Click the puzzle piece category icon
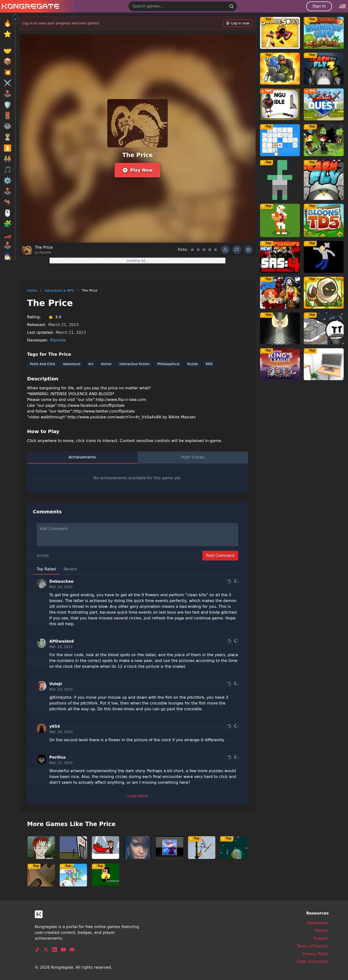 click(7, 224)
